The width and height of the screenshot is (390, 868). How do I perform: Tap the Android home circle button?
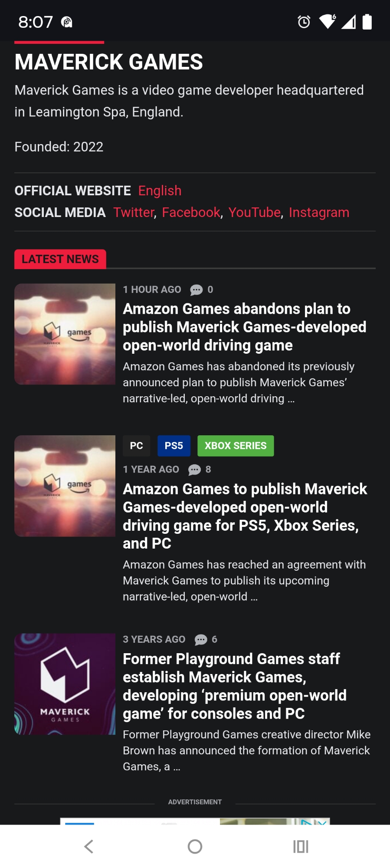point(195,846)
